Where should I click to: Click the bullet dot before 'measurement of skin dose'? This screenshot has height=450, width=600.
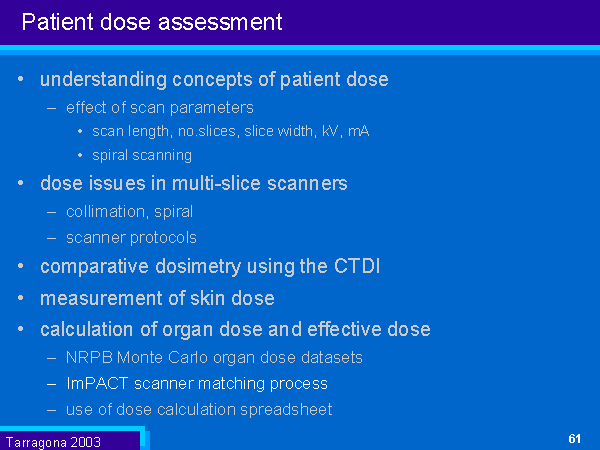tap(22, 298)
